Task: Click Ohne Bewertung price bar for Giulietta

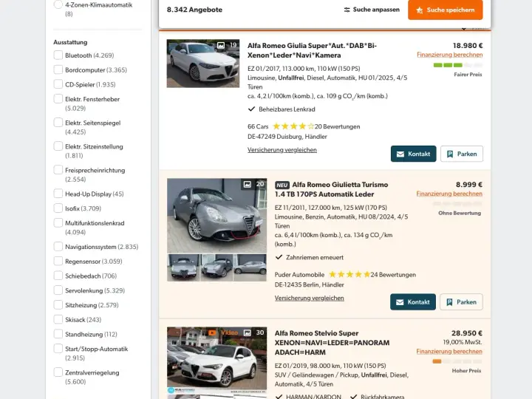Action: click(x=457, y=204)
